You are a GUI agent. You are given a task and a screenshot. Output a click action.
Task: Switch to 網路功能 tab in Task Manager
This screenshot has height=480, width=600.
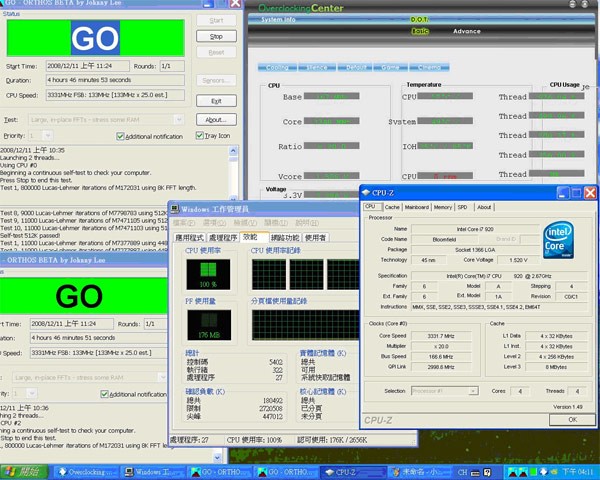[x=285, y=238]
